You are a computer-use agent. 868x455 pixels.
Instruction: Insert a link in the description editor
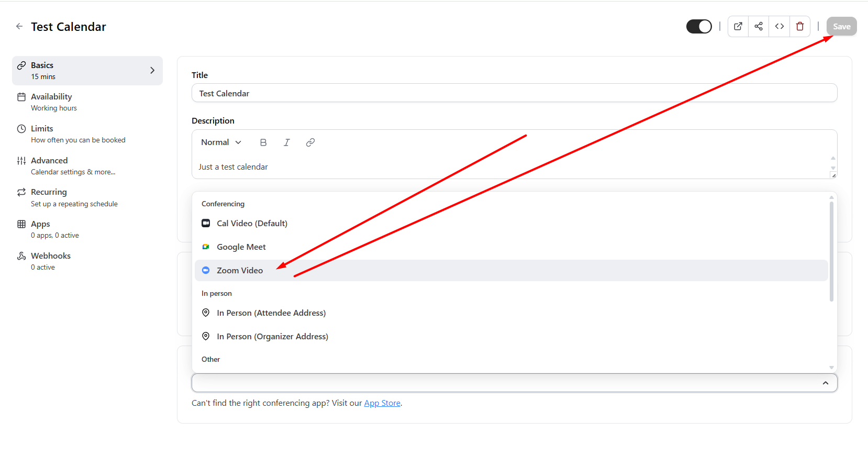310,142
